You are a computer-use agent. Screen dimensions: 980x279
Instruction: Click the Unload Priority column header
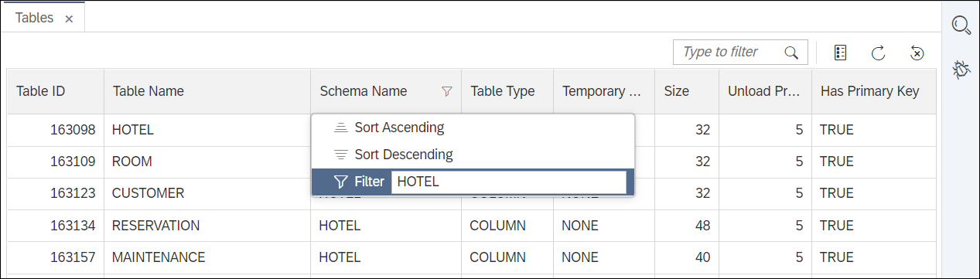[x=765, y=91]
